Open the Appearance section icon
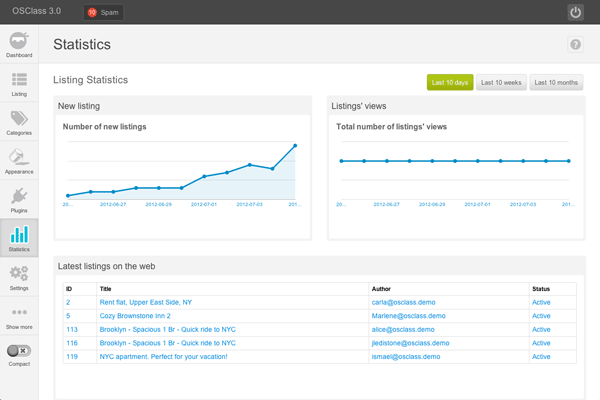Image resolution: width=600 pixels, height=400 pixels. tap(19, 159)
